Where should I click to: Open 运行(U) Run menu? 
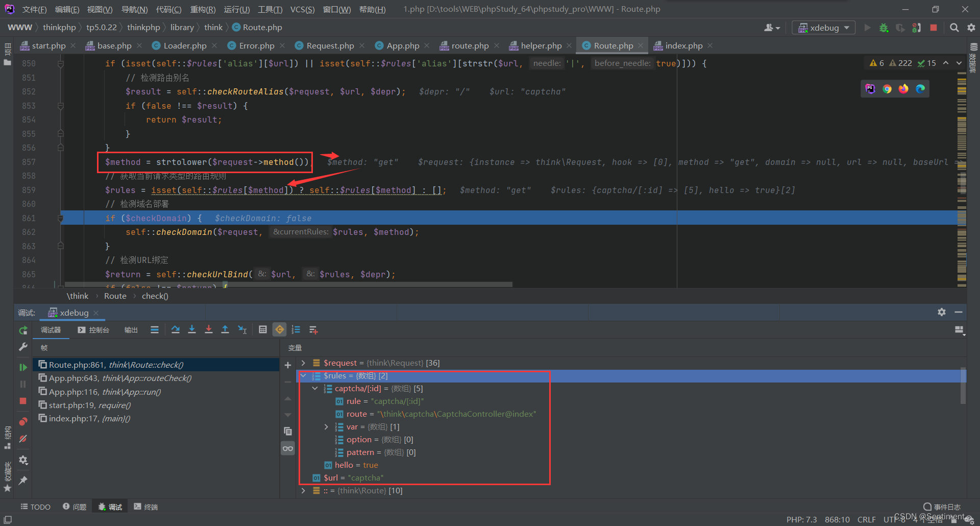(x=237, y=9)
